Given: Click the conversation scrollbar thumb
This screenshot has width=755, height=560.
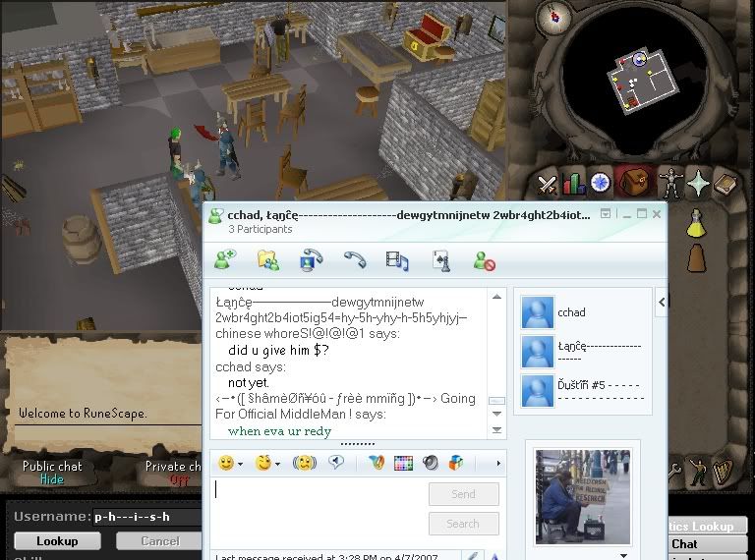Looking at the screenshot, I should point(496,401).
